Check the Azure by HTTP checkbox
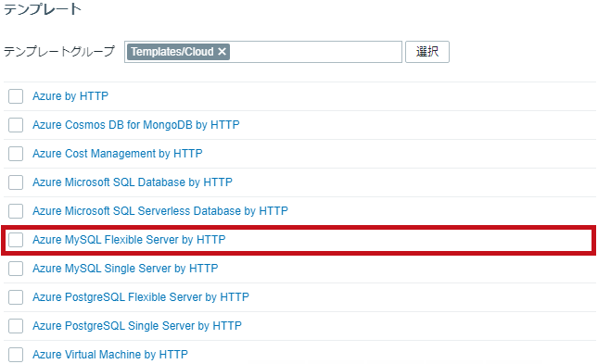Screen dimensions: 598x364 16,96
